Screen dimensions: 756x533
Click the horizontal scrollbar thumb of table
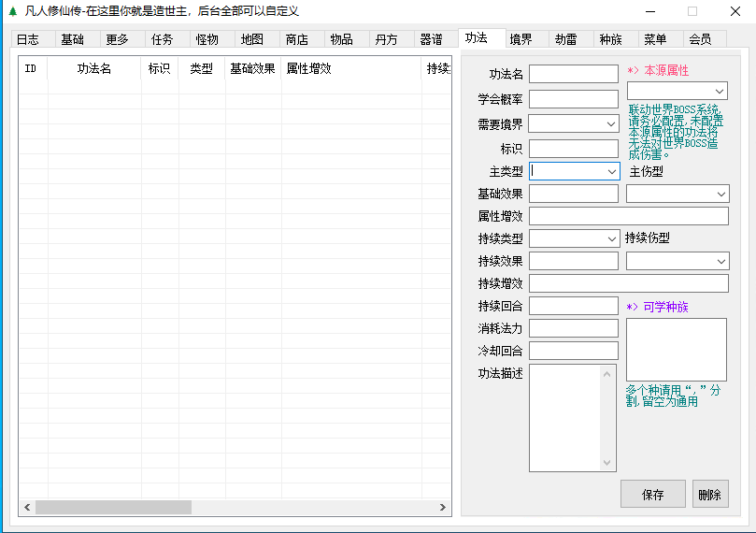[x=113, y=507]
